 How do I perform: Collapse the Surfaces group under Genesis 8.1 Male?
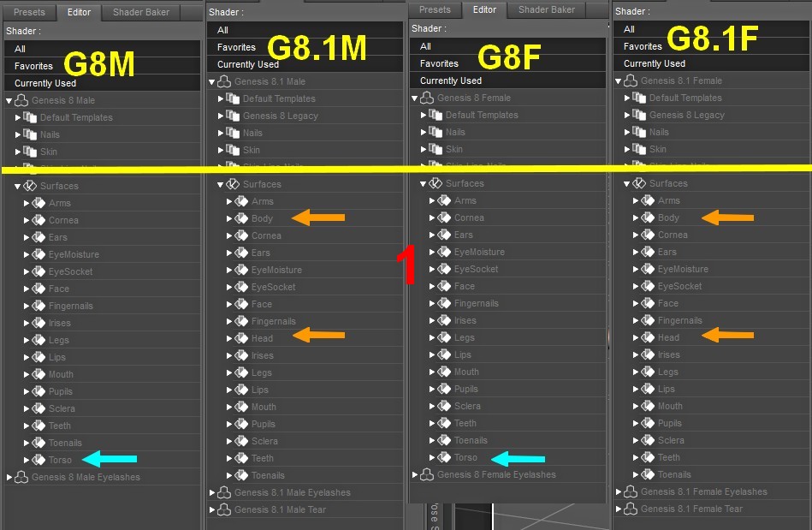tap(220, 184)
